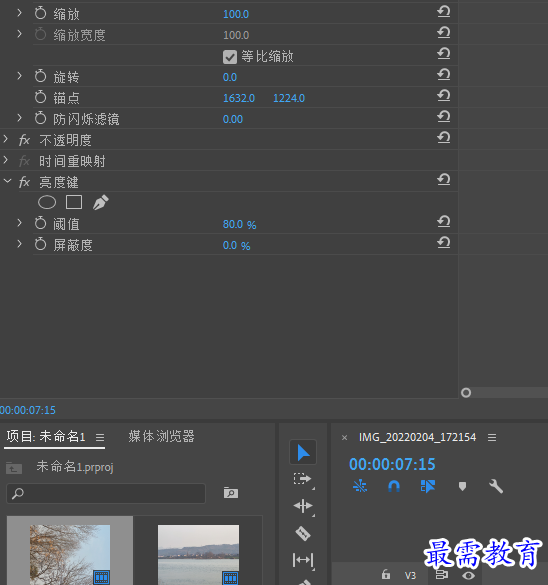Expand the 不透明度 effect group

click(6, 139)
